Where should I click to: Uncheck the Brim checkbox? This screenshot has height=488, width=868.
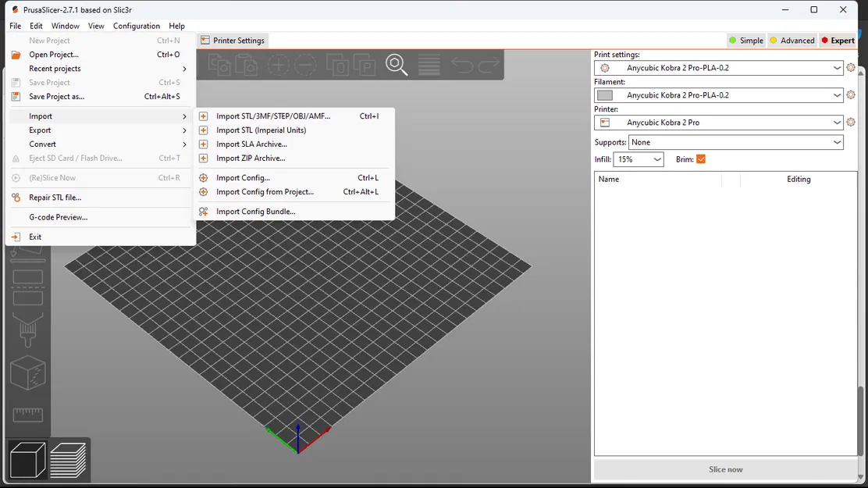(x=701, y=159)
